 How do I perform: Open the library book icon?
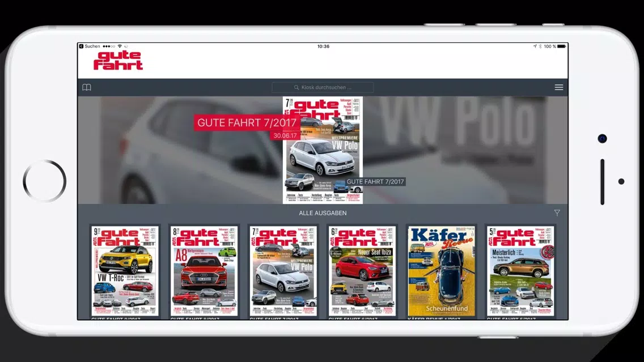pos(87,87)
